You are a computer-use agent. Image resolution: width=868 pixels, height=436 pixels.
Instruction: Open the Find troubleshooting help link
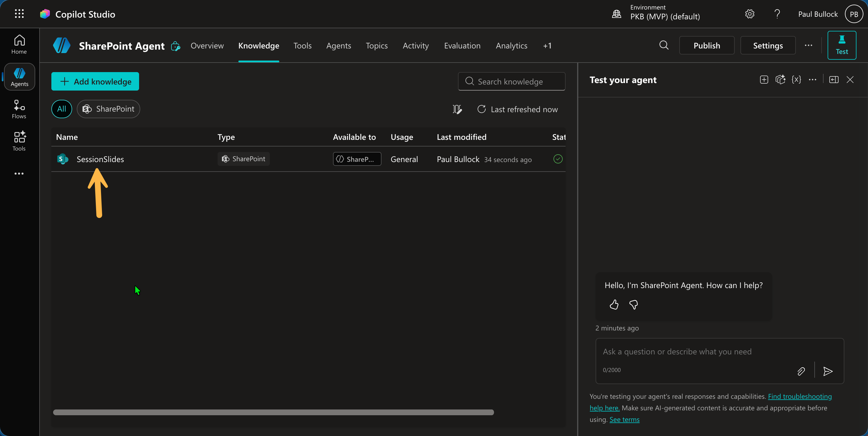(x=800, y=396)
